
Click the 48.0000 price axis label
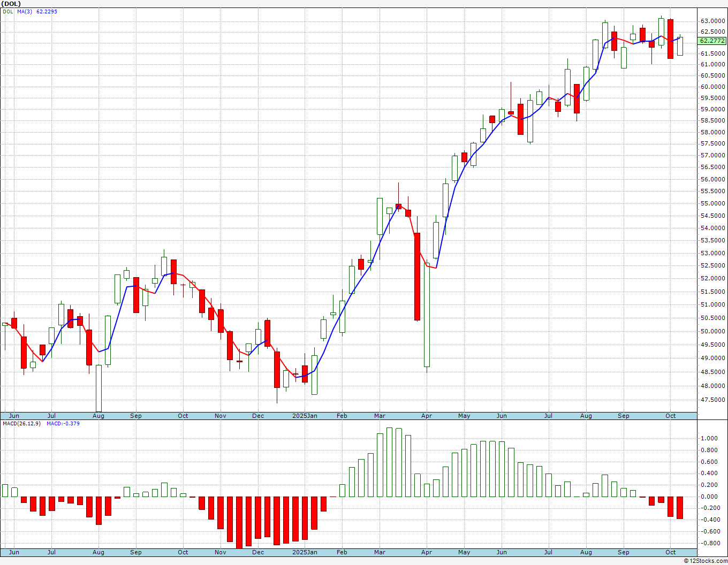(x=713, y=386)
